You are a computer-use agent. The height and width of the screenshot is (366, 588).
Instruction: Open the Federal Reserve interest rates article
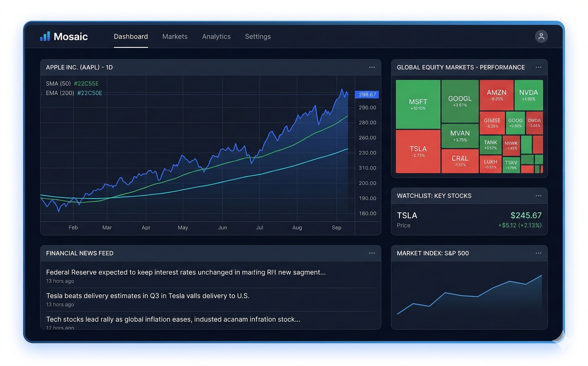click(185, 272)
